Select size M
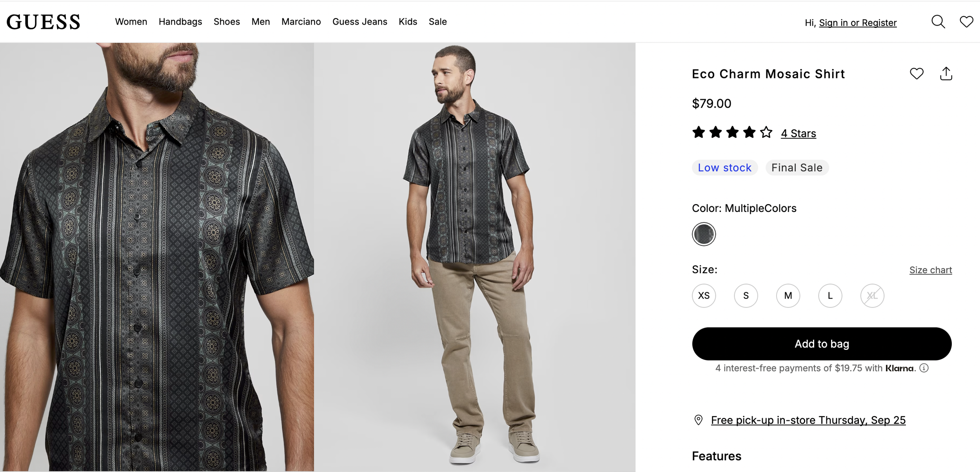This screenshot has width=980, height=472. pos(788,296)
